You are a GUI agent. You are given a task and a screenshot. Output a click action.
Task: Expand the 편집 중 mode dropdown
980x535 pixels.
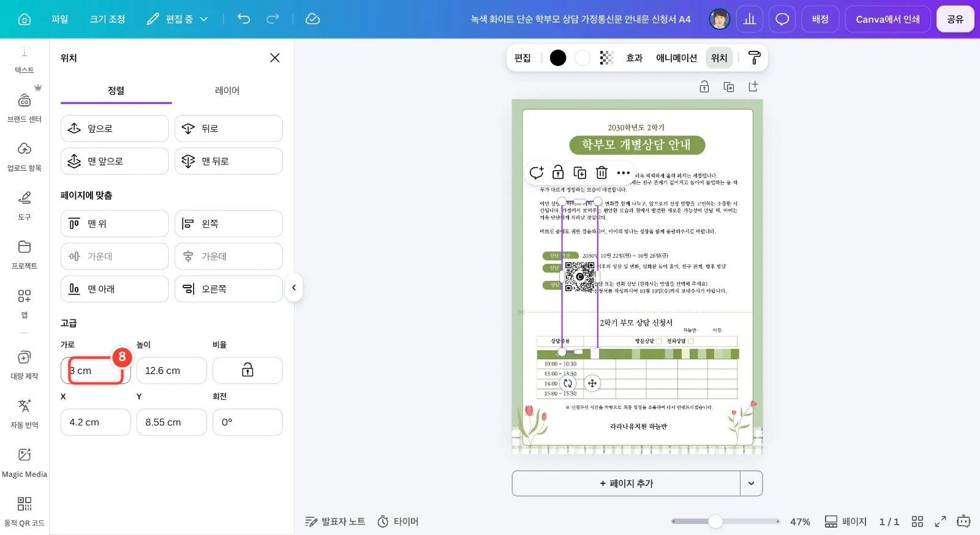point(178,19)
